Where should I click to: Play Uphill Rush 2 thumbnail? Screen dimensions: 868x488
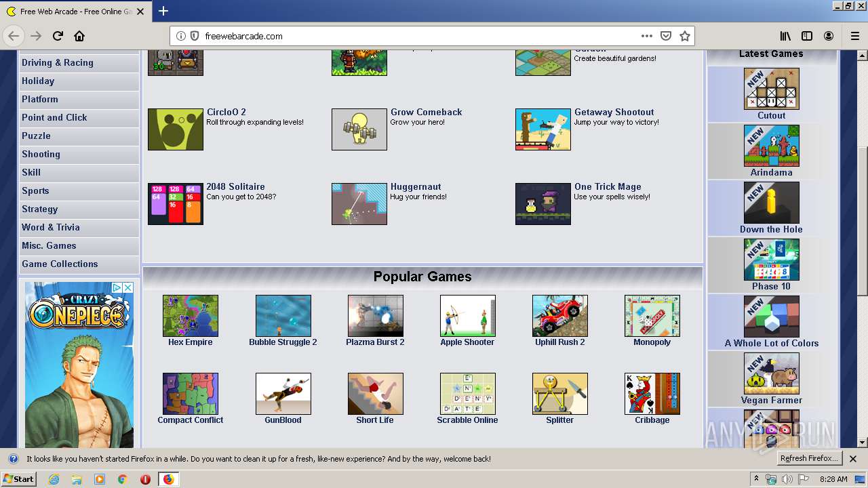pos(560,316)
